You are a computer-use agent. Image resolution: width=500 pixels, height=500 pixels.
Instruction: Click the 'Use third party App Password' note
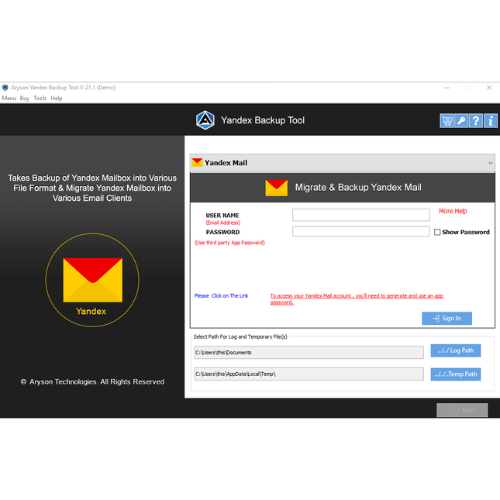(230, 243)
